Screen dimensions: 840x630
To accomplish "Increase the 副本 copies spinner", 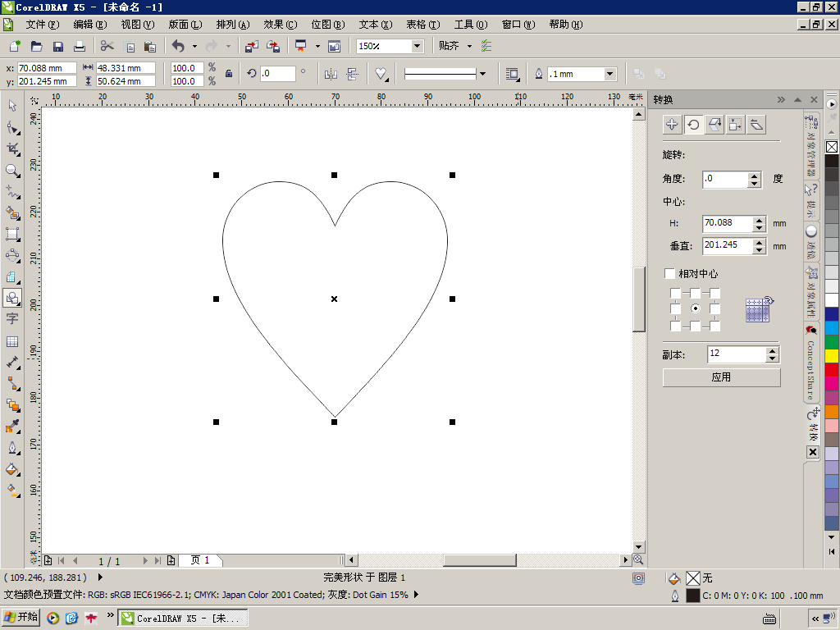I will 772,351.
